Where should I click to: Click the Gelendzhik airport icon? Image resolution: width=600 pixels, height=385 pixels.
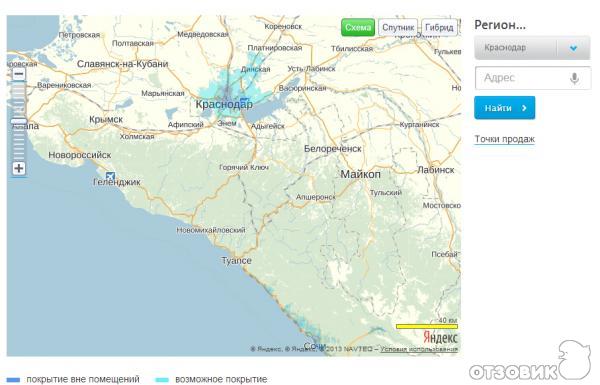(x=110, y=176)
